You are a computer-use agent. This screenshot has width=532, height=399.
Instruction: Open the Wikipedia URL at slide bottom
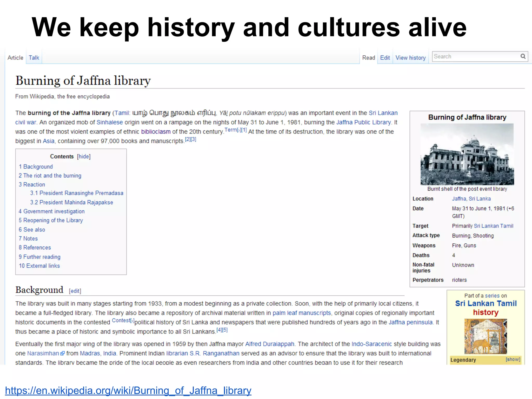128,390
